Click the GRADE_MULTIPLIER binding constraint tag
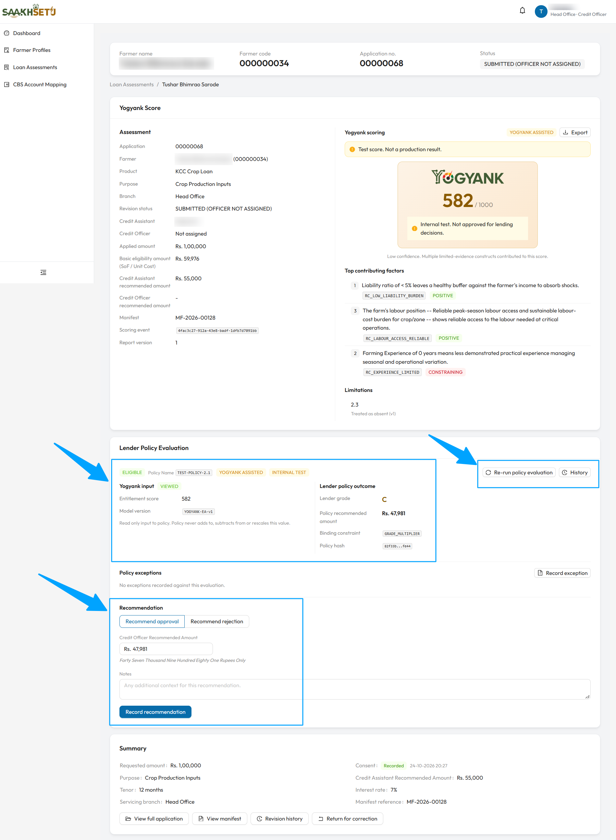 pyautogui.click(x=402, y=534)
